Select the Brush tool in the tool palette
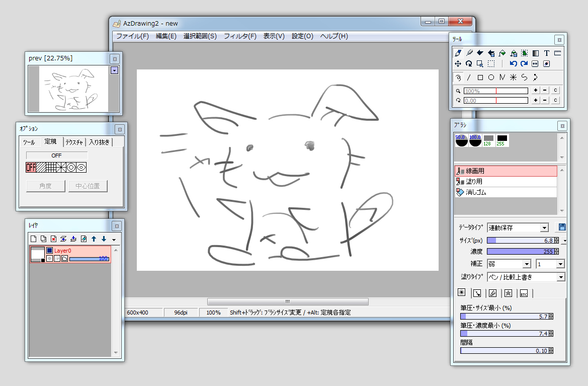 457,53
